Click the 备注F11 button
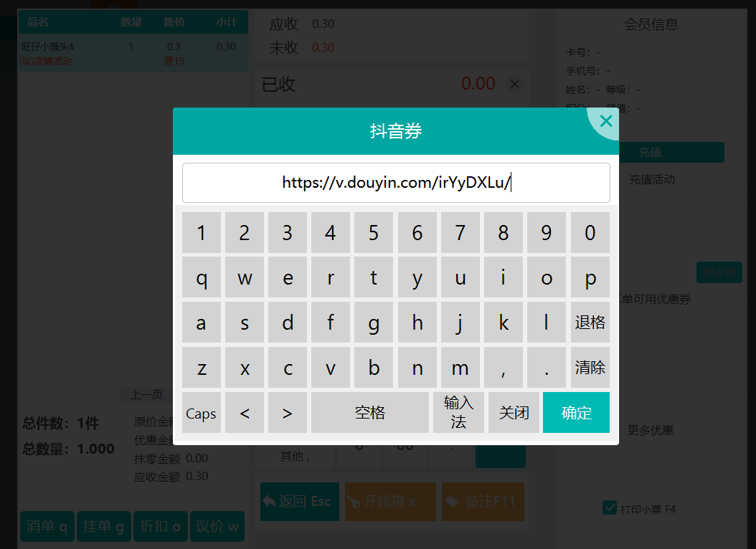The height and width of the screenshot is (549, 756). (x=483, y=501)
